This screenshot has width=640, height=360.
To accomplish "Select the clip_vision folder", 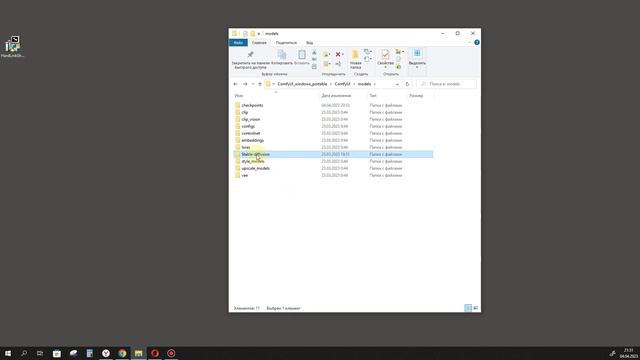I will click(251, 119).
